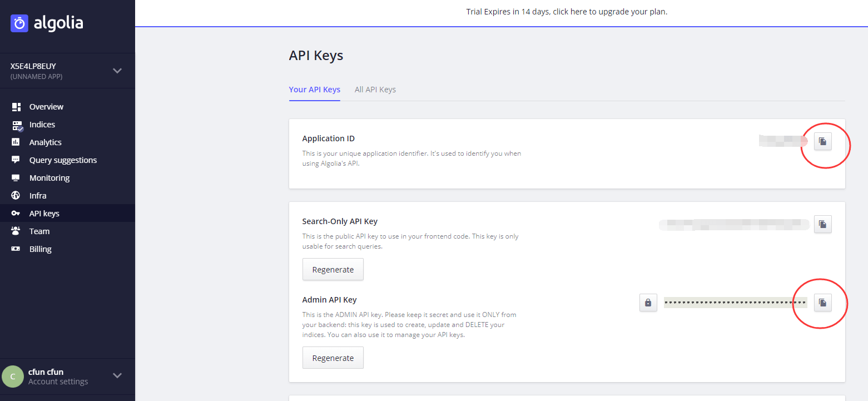This screenshot has width=868, height=401.
Task: Click the X5E4LP8EUY application name
Action: [x=33, y=66]
